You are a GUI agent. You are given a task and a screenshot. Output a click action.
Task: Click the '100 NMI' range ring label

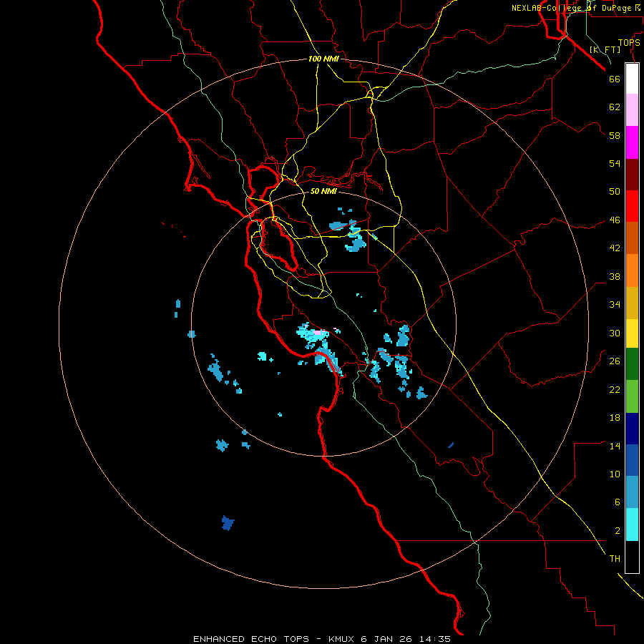(323, 59)
